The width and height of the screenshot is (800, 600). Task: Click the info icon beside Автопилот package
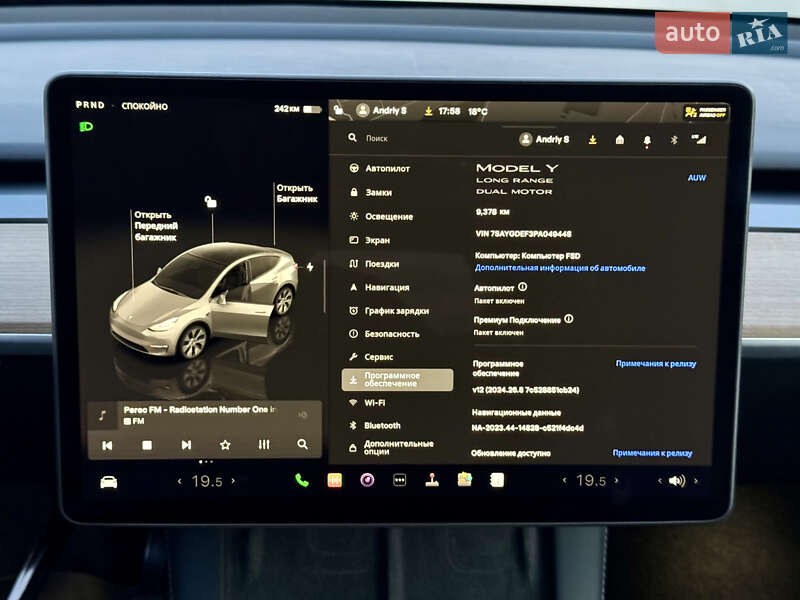[522, 287]
